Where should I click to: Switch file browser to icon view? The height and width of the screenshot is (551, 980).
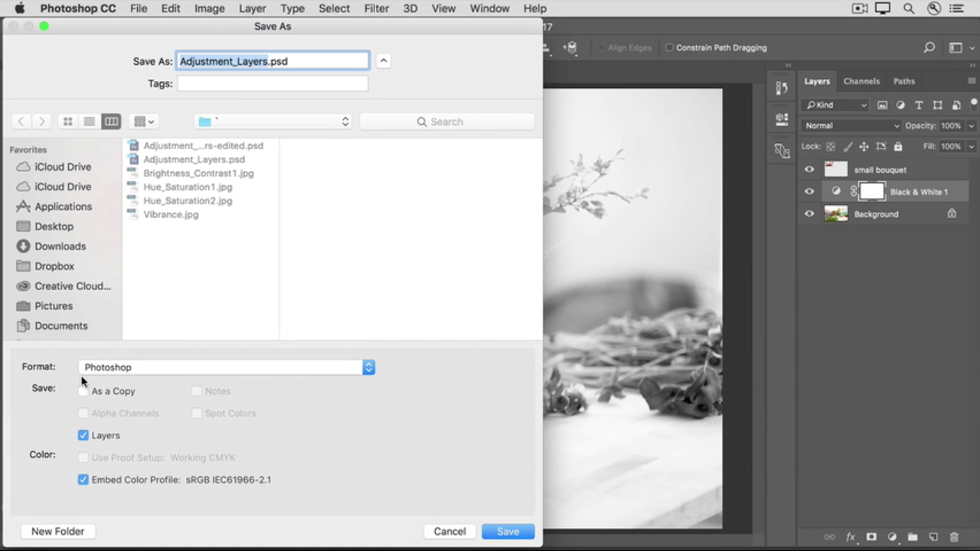pos(67,122)
